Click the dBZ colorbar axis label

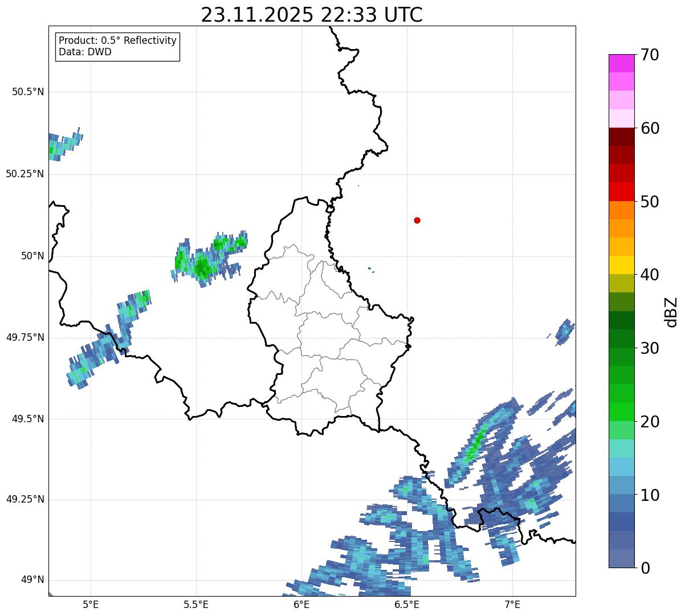coord(671,311)
